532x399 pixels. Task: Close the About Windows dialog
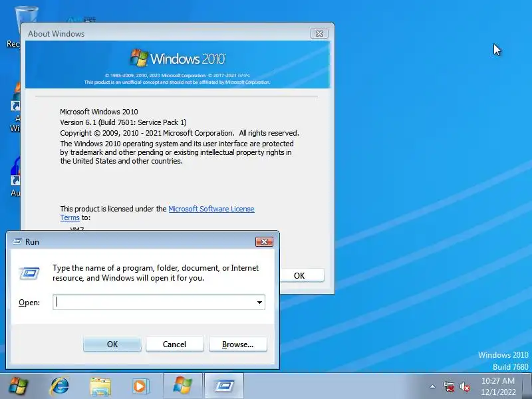tap(319, 33)
